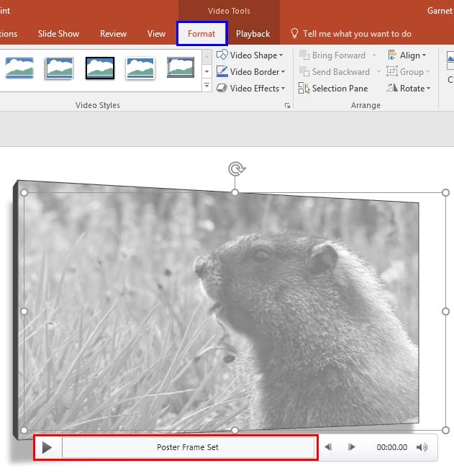Click the lightbulb icon beside Tell me
The width and height of the screenshot is (454, 476).
point(294,33)
